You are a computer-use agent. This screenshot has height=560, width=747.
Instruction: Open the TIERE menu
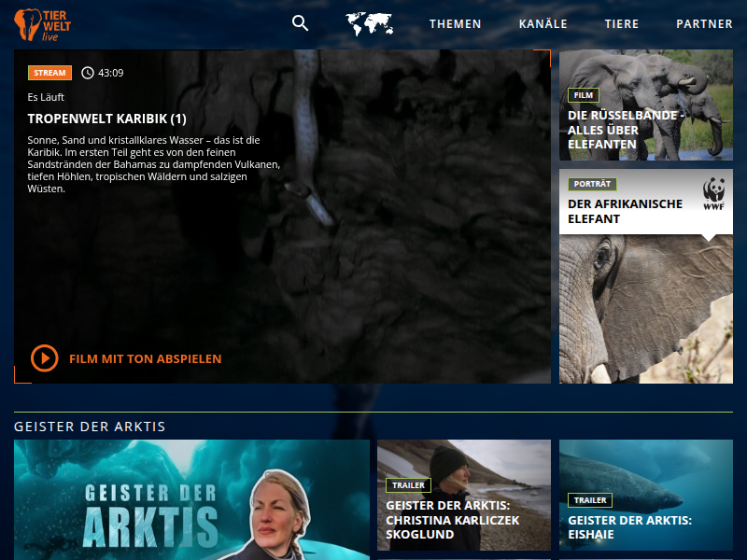click(x=622, y=24)
